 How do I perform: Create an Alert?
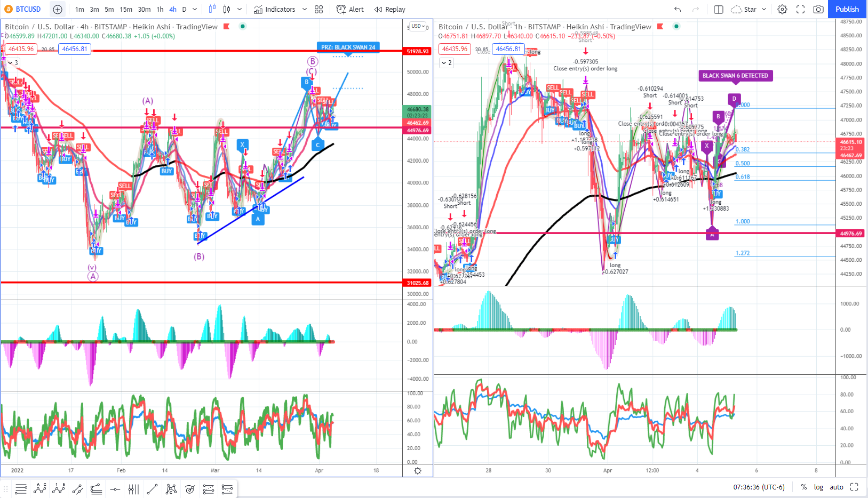[x=350, y=9]
